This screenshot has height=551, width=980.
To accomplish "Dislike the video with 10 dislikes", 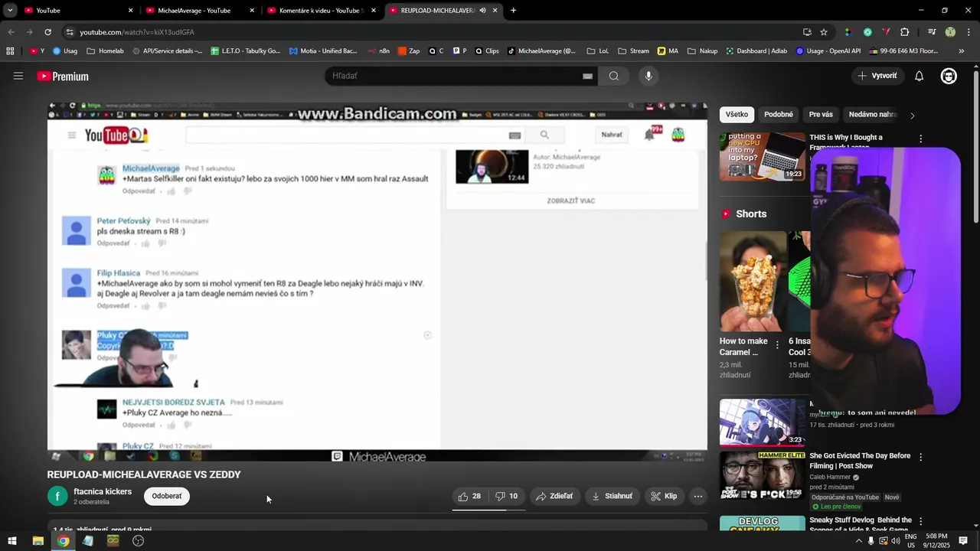I will 507,496.
